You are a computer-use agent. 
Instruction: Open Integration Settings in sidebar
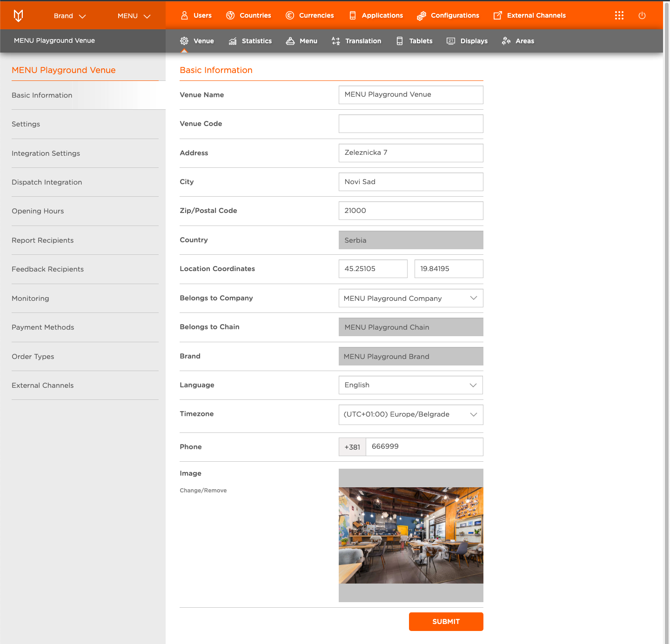[85, 153]
